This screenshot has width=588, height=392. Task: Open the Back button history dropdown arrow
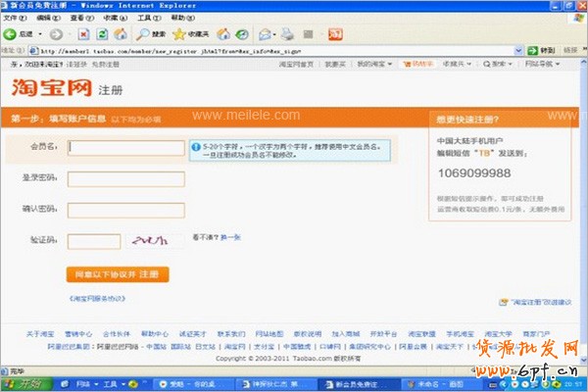click(x=41, y=34)
